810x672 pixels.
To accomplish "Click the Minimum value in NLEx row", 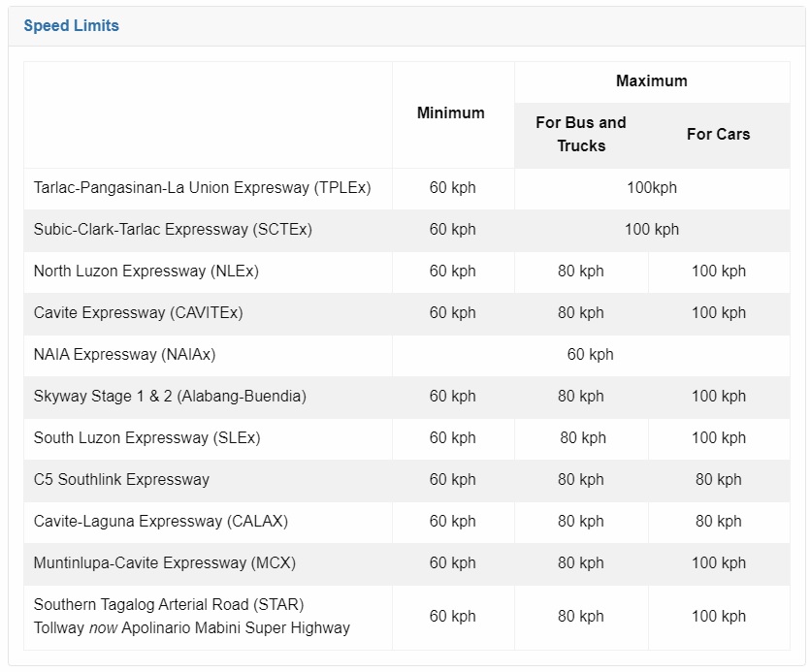I will (x=452, y=272).
